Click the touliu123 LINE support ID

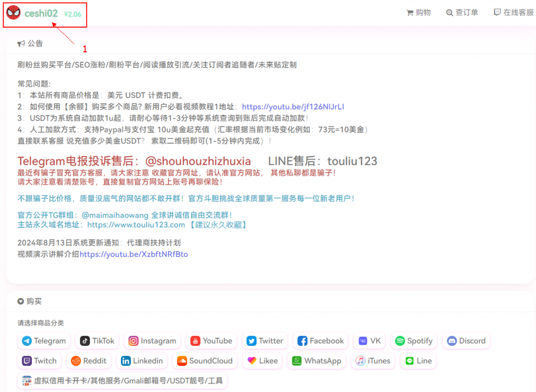(x=352, y=161)
